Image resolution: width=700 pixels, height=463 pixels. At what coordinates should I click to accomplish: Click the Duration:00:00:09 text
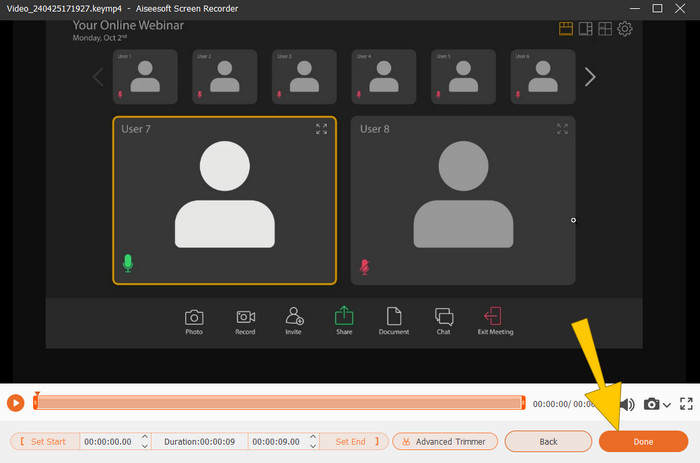coord(200,442)
